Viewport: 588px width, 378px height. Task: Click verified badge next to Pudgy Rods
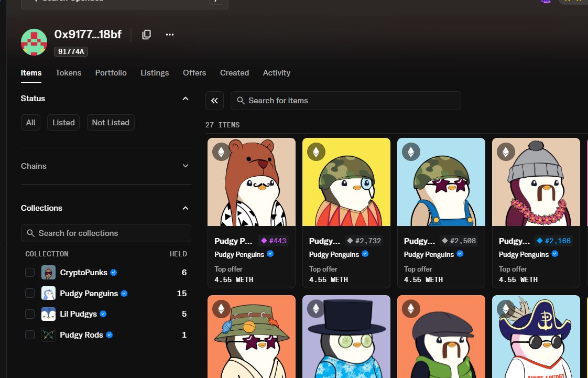click(110, 335)
